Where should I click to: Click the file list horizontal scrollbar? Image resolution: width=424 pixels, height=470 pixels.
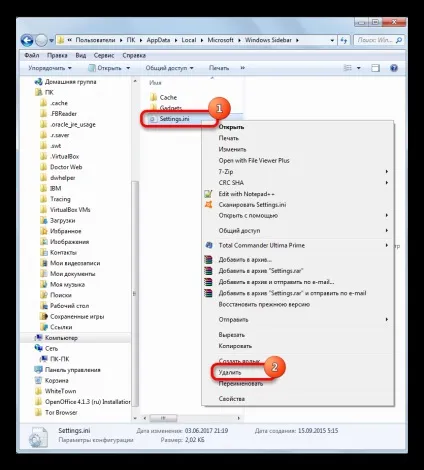point(163,418)
